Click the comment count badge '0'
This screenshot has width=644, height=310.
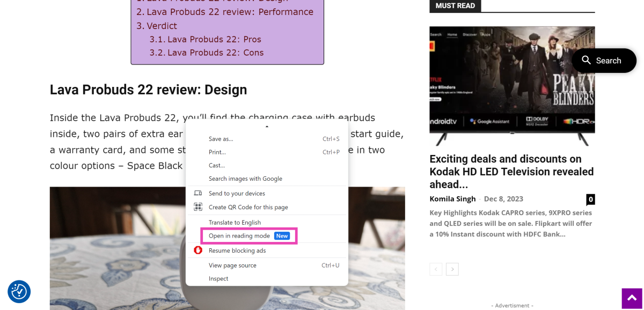click(591, 200)
